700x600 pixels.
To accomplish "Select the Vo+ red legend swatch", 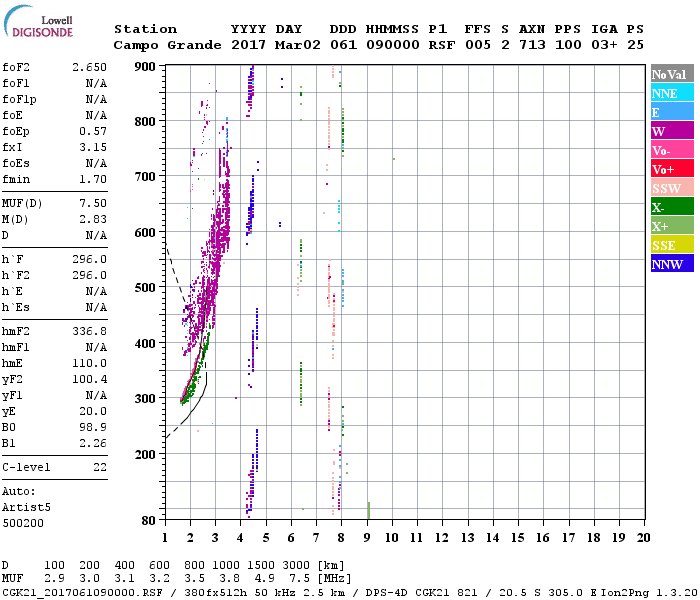I will pos(672,169).
